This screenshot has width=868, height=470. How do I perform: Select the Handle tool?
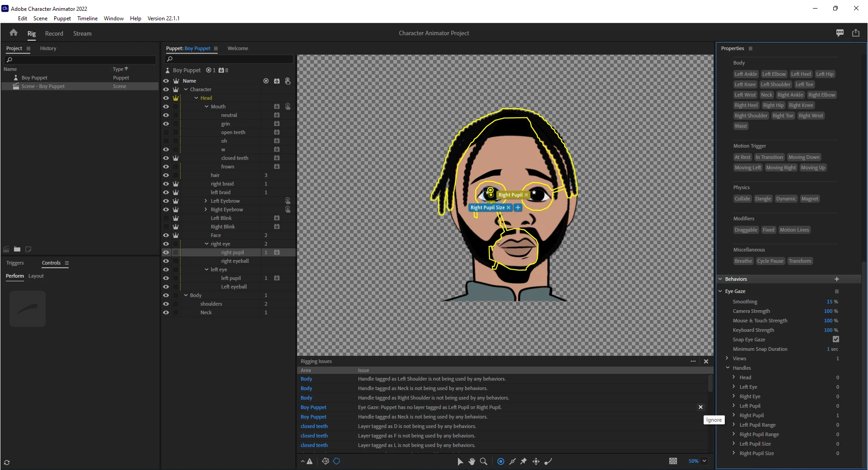coord(500,461)
